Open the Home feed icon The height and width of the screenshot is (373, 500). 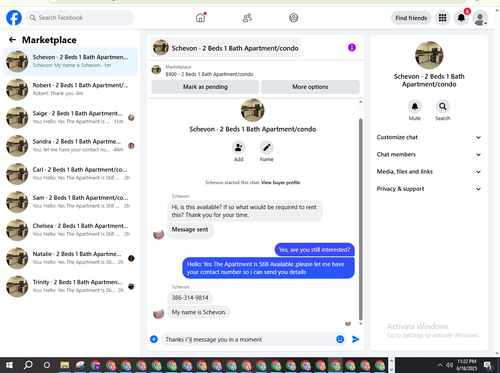200,18
